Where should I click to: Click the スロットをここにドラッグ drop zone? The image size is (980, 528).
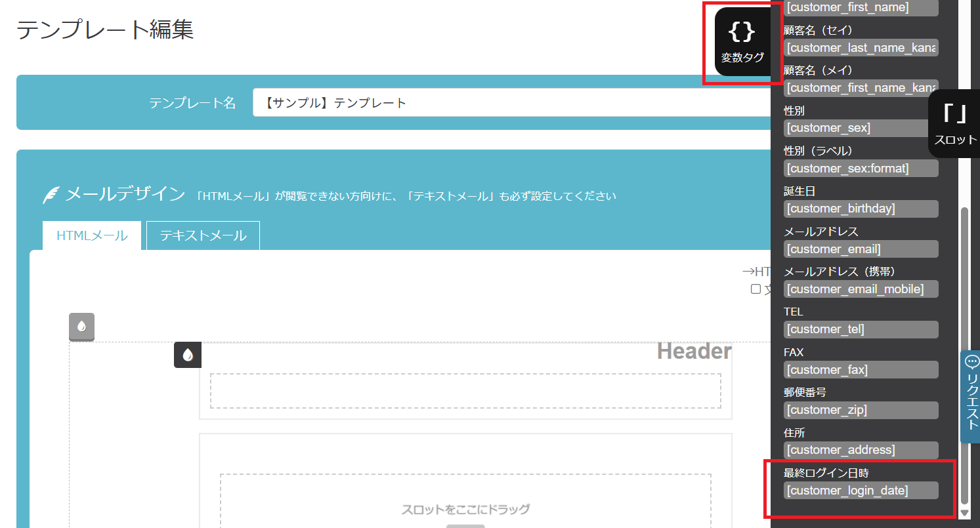click(465, 502)
